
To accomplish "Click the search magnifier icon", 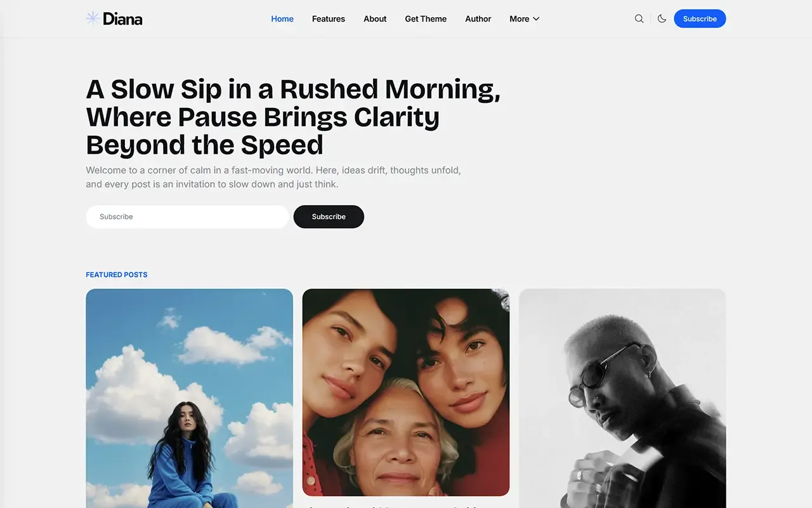I will point(639,19).
